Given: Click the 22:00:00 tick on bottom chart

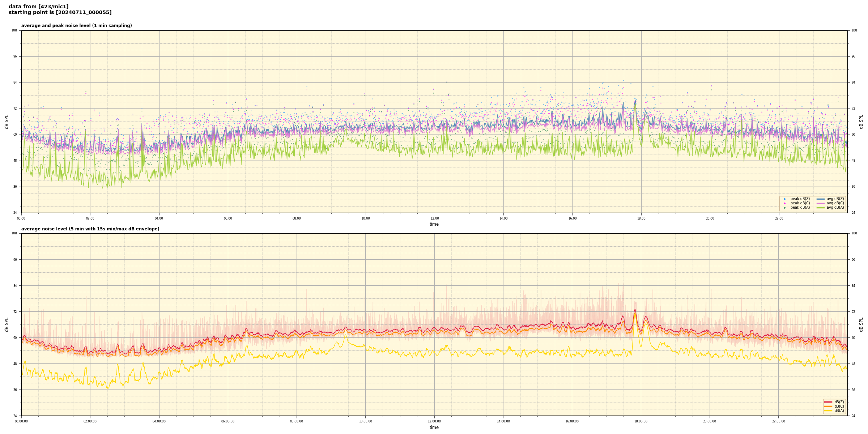Looking at the screenshot, I should 779,421.
